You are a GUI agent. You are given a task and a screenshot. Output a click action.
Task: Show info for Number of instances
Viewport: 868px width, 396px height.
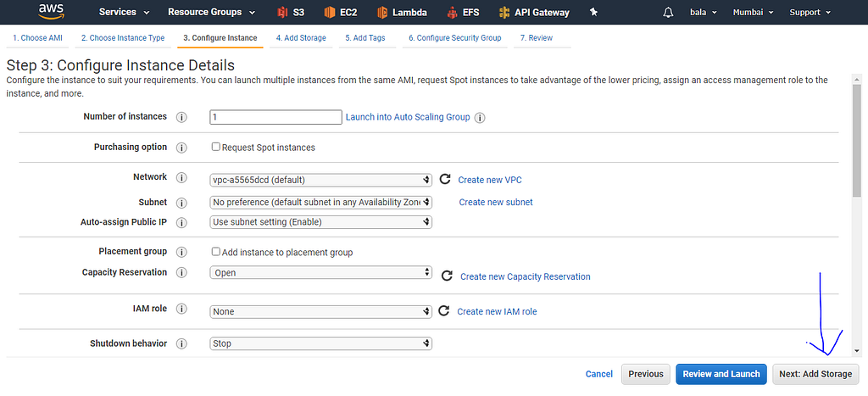click(181, 117)
